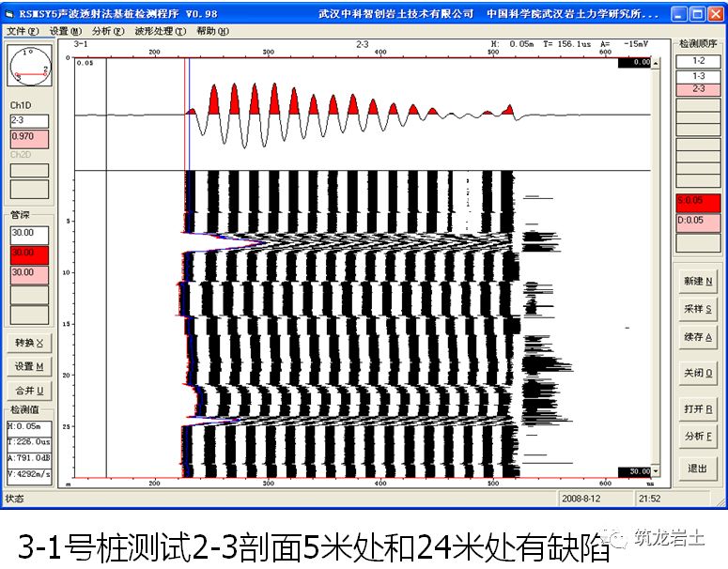Click the first empty field under Ch2D
The width and height of the screenshot is (728, 569).
[29, 170]
